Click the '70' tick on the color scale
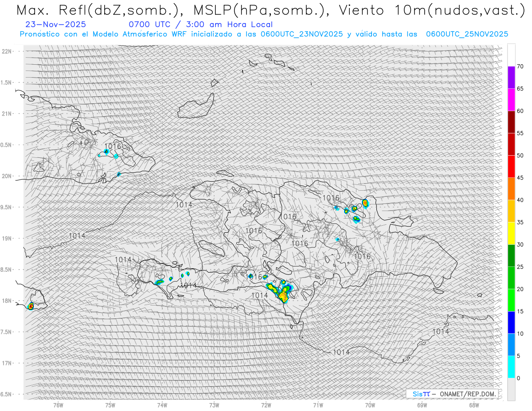The width and height of the screenshot is (532, 411). pos(520,67)
